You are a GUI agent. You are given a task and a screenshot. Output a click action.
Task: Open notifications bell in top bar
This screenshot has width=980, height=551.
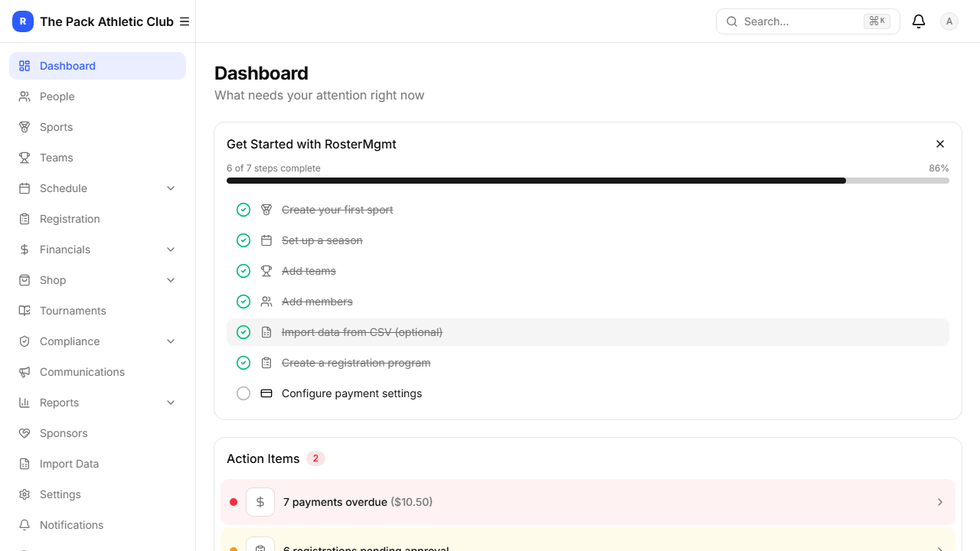(919, 21)
